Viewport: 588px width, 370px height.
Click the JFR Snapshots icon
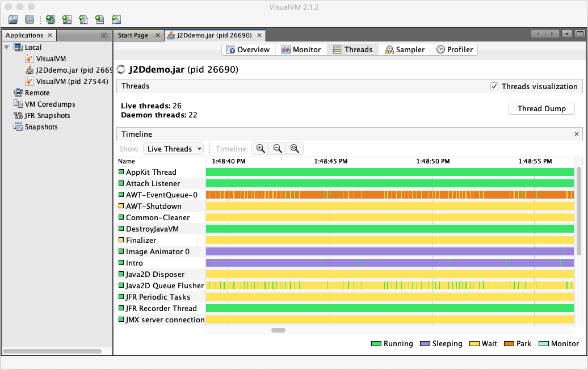[x=18, y=115]
